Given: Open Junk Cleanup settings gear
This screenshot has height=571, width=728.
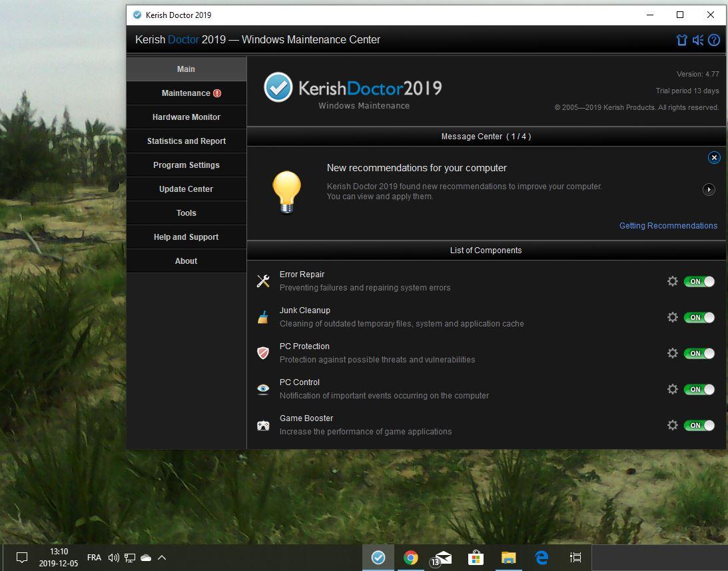Looking at the screenshot, I should [x=672, y=317].
